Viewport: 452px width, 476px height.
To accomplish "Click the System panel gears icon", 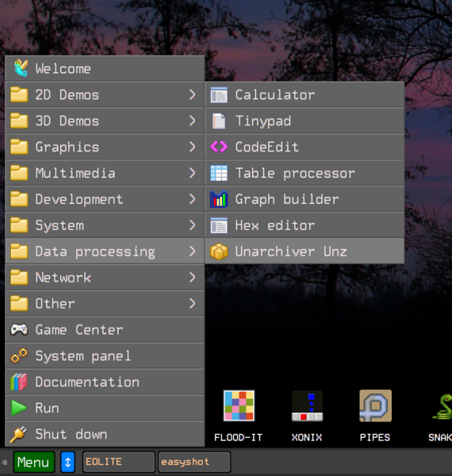I will 19,355.
